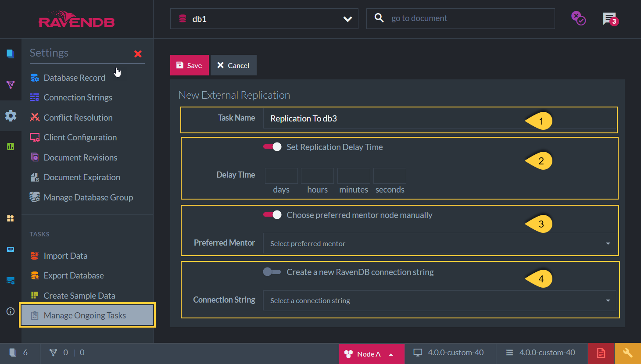The width and height of the screenshot is (641, 364).
Task: Open the red document icon in footer
Action: click(x=601, y=353)
